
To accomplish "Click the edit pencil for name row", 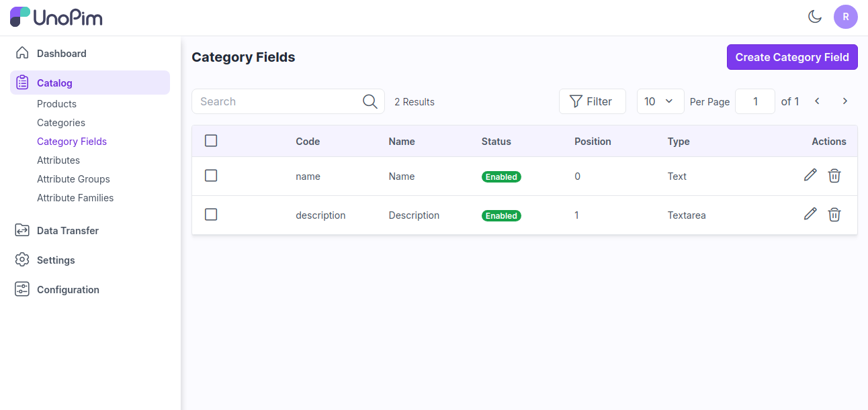I will pos(810,176).
